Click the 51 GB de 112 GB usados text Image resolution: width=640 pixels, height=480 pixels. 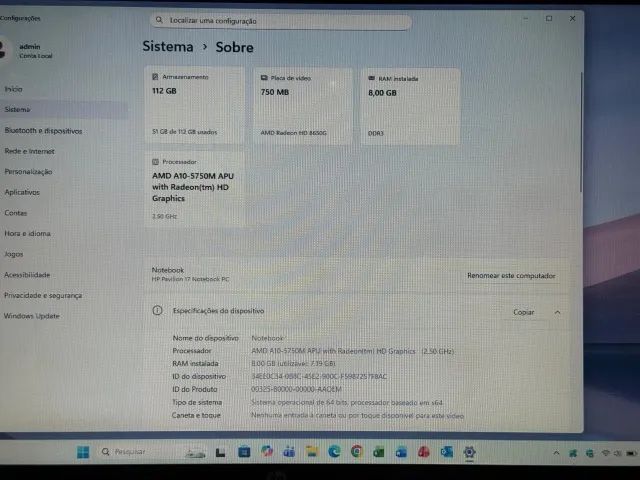pos(184,132)
